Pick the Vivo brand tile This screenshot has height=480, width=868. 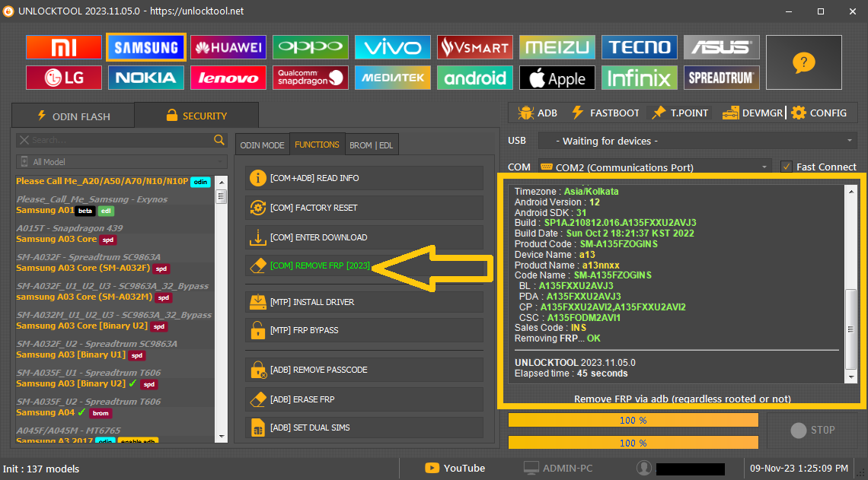pyautogui.click(x=392, y=47)
